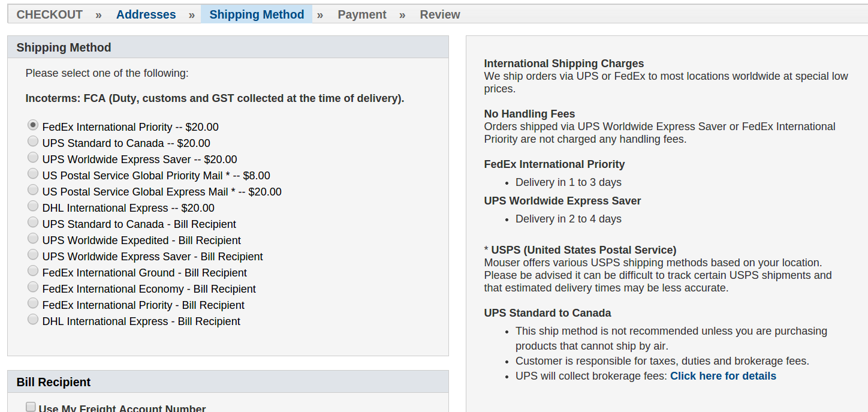868x412 pixels.
Task: Open the UPS brokerage fees details link
Action: point(723,376)
